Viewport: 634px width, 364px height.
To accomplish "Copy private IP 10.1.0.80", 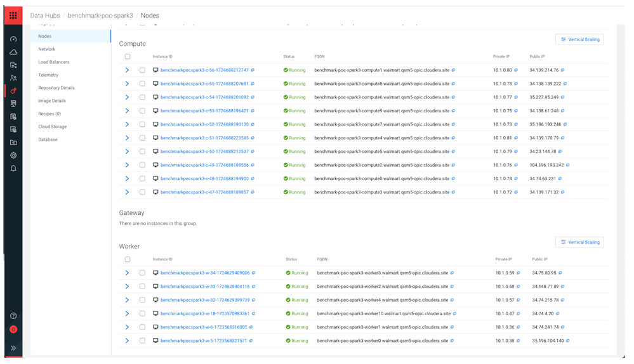I will coord(516,70).
